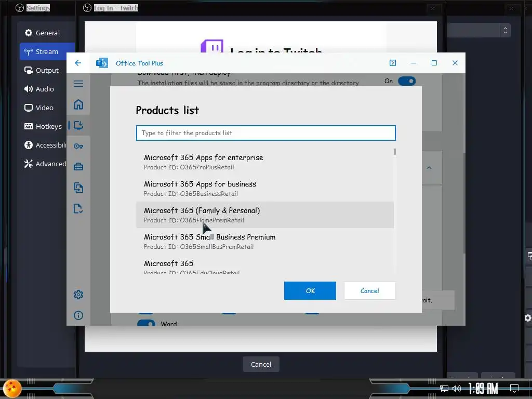Go back in Office Tool Plus
Screen dimensions: 532x399
coord(78,63)
